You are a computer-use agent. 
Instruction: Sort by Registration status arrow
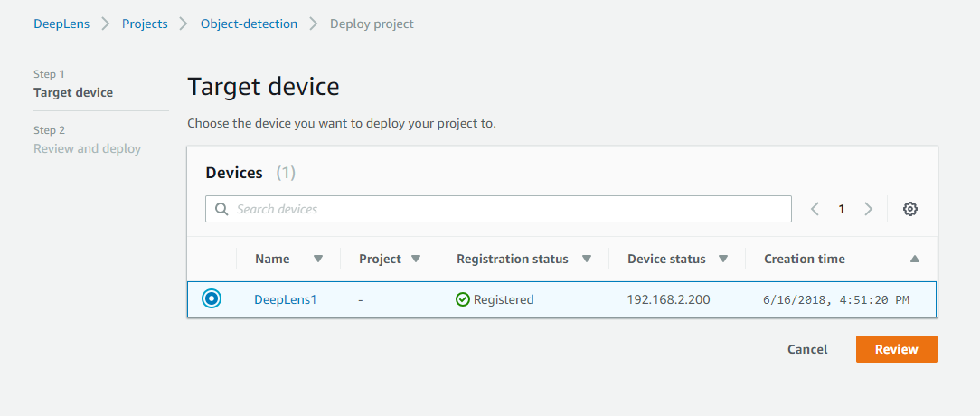click(x=587, y=259)
